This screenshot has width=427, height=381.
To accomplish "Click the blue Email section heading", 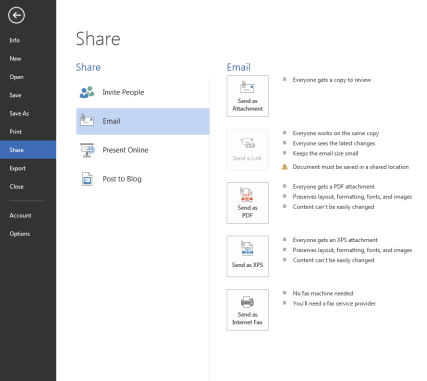I will click(x=239, y=67).
